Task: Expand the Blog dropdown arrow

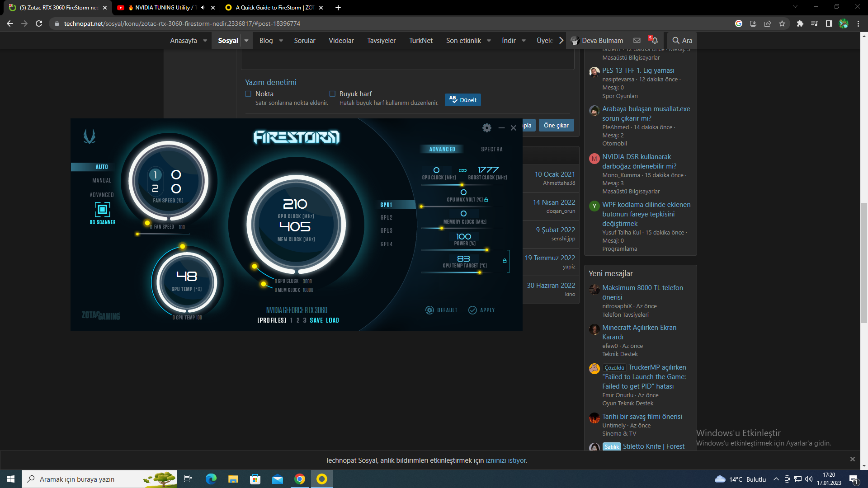Action: coord(281,41)
